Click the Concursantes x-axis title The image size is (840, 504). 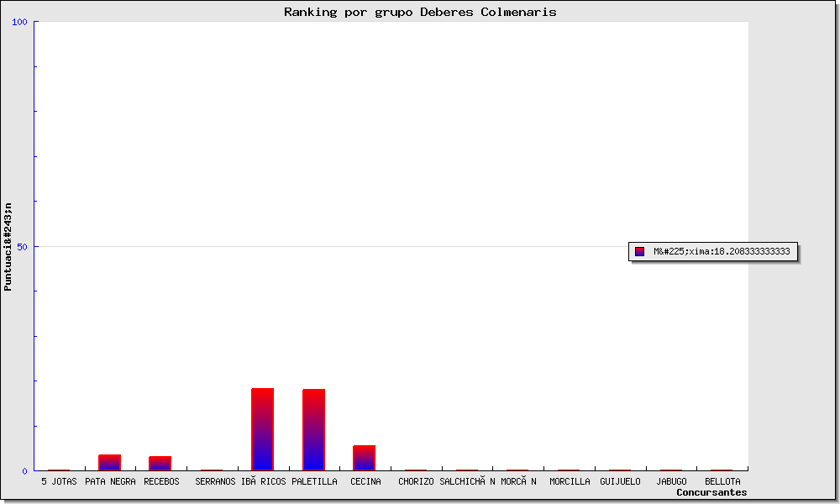point(711,492)
